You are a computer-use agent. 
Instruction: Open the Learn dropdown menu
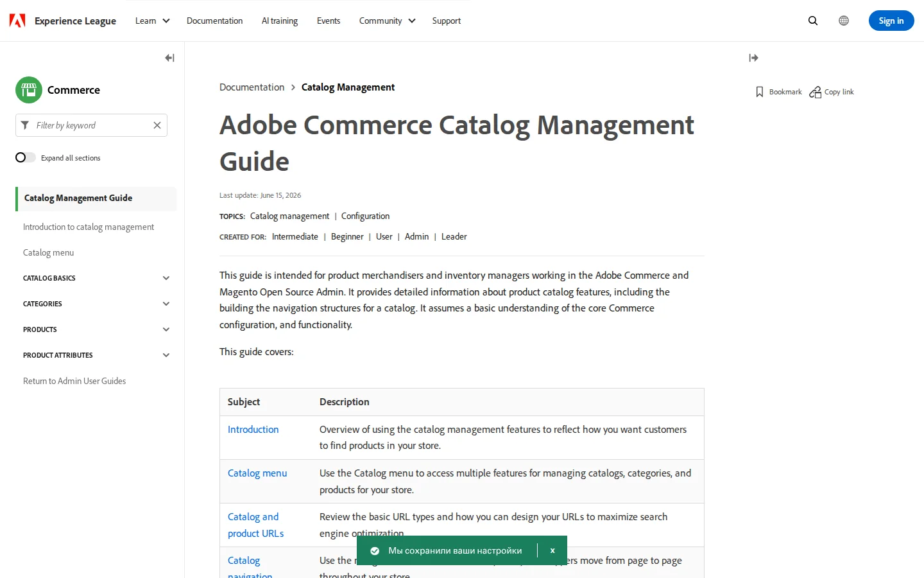pyautogui.click(x=153, y=21)
